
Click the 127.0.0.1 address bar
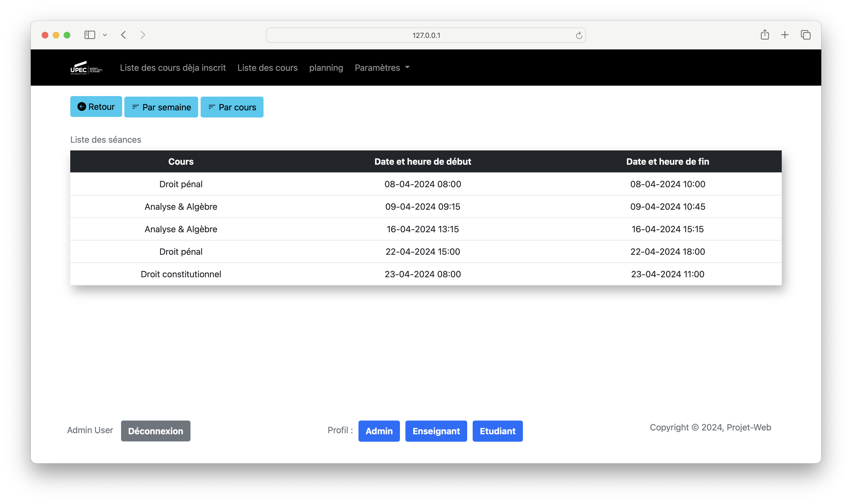(426, 35)
